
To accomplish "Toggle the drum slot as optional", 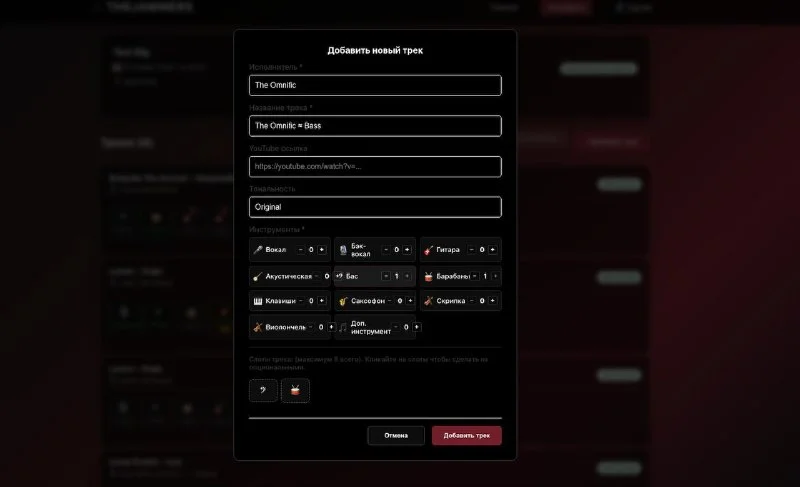I will coord(295,391).
